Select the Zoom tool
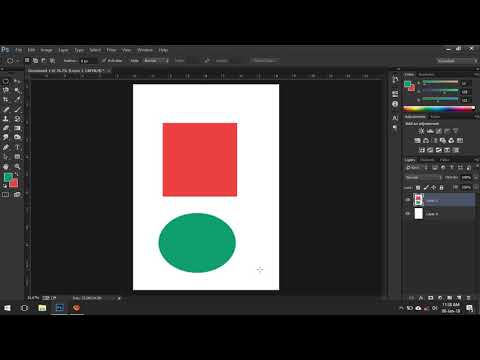Image resolution: width=480 pixels, height=360 pixels. [17, 166]
